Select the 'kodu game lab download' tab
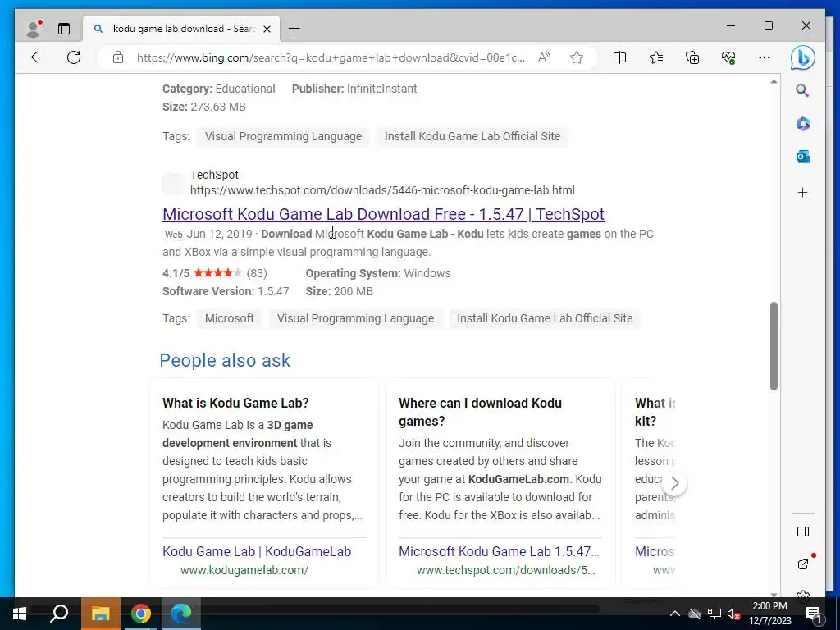This screenshot has height=630, width=840. pos(180,29)
